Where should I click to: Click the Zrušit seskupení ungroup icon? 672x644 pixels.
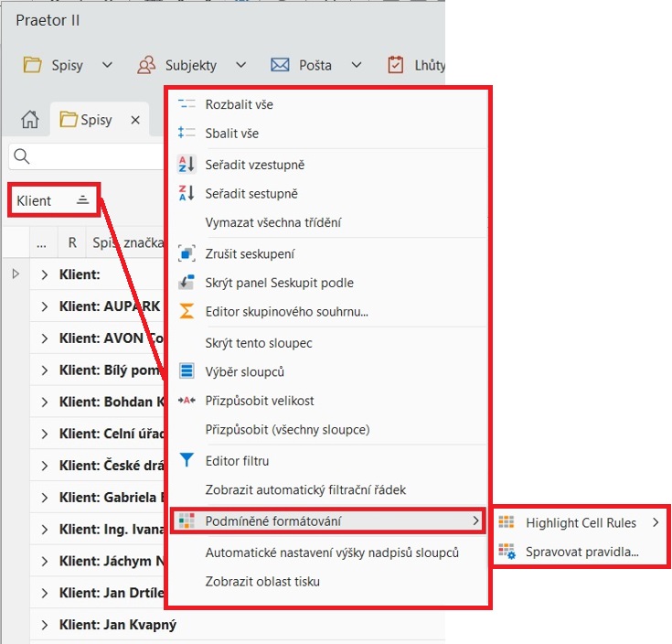pos(187,253)
